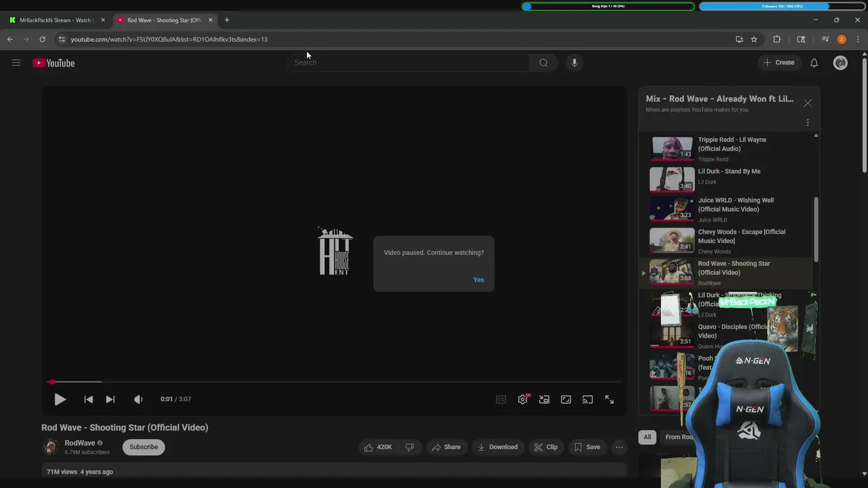Like the video with 420K likes

[378, 447]
